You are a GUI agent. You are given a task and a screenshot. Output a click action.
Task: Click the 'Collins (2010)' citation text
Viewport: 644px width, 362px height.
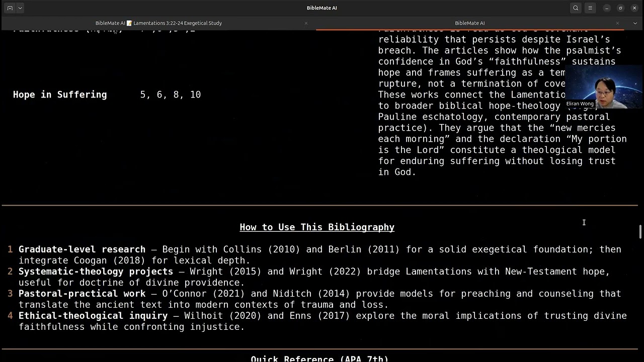[x=262, y=249]
